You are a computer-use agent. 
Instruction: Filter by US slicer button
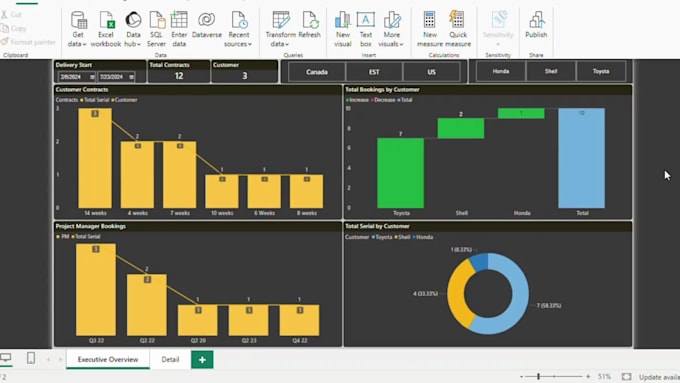coord(432,72)
